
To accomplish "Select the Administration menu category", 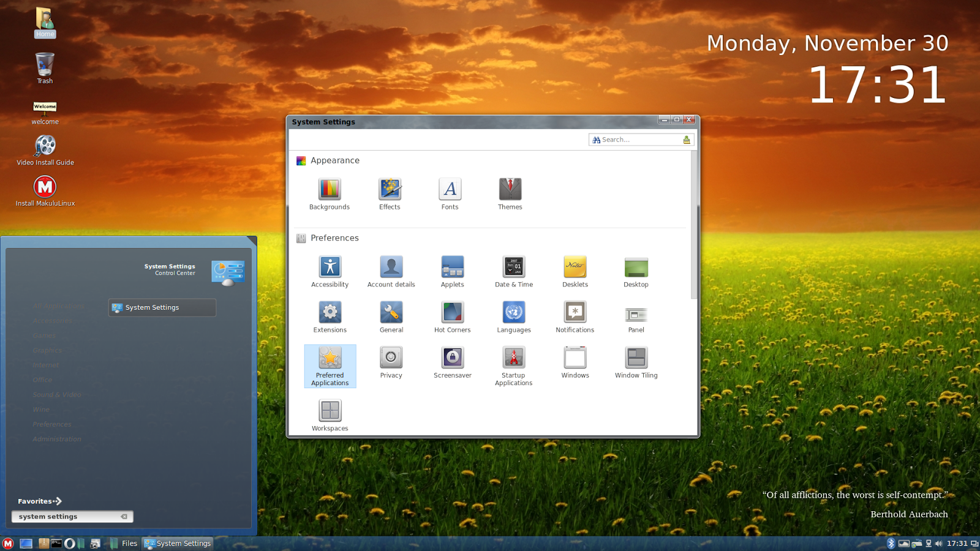I will click(57, 439).
